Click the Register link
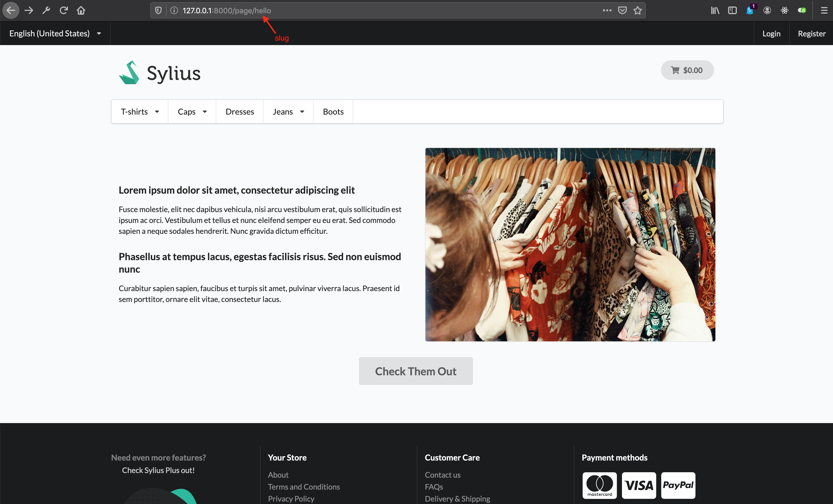Screen dimensions: 833x504 [811, 33]
